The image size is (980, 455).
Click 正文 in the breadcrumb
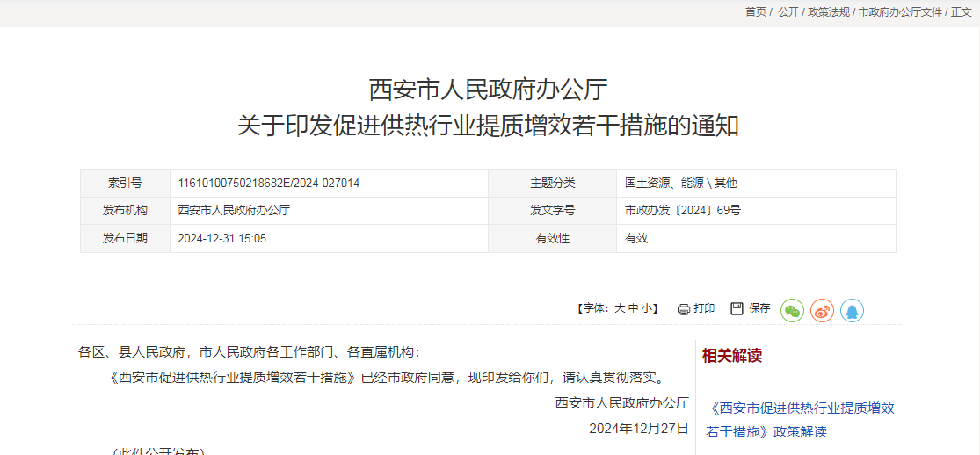point(962,11)
